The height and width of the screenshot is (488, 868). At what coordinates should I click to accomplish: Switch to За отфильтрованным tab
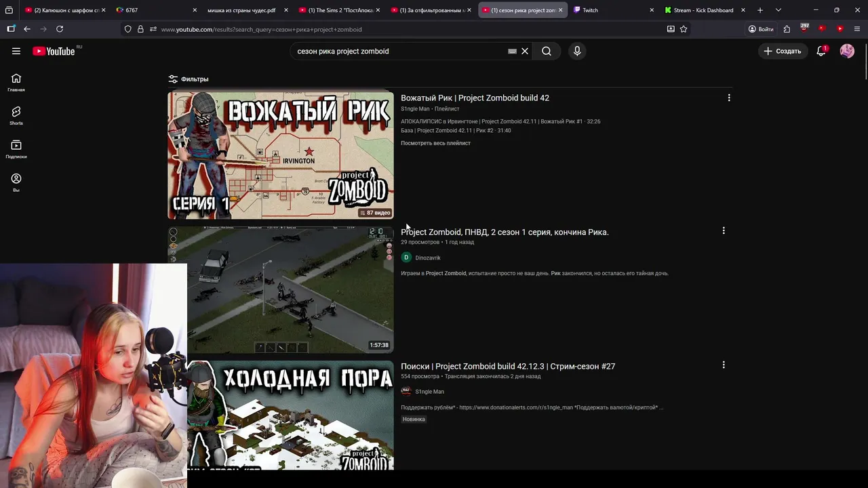point(430,10)
